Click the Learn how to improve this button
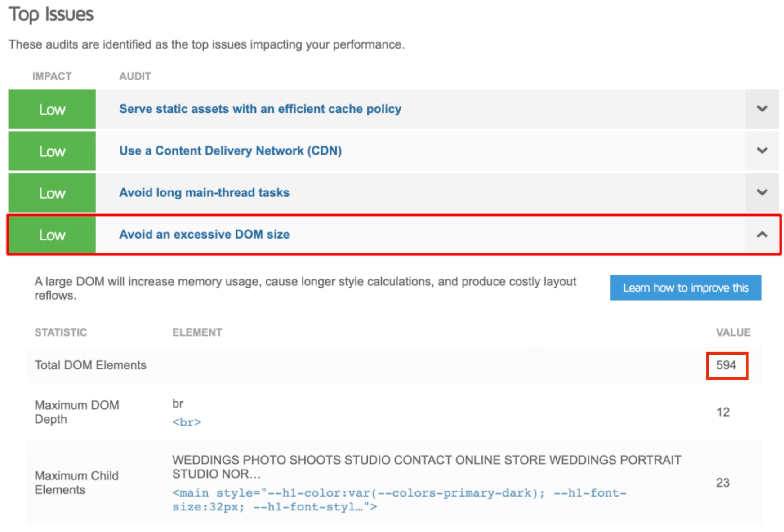Screen dimensions: 784x532 [685, 288]
